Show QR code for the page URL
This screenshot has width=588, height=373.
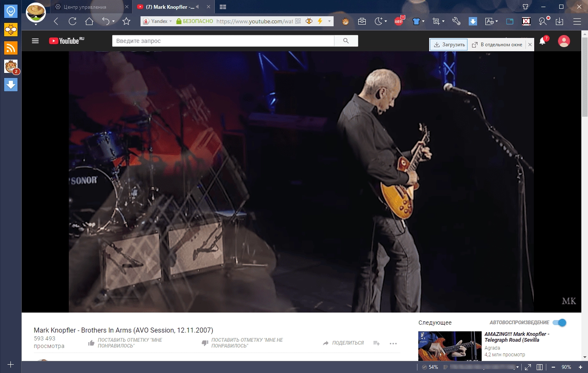pyautogui.click(x=298, y=21)
